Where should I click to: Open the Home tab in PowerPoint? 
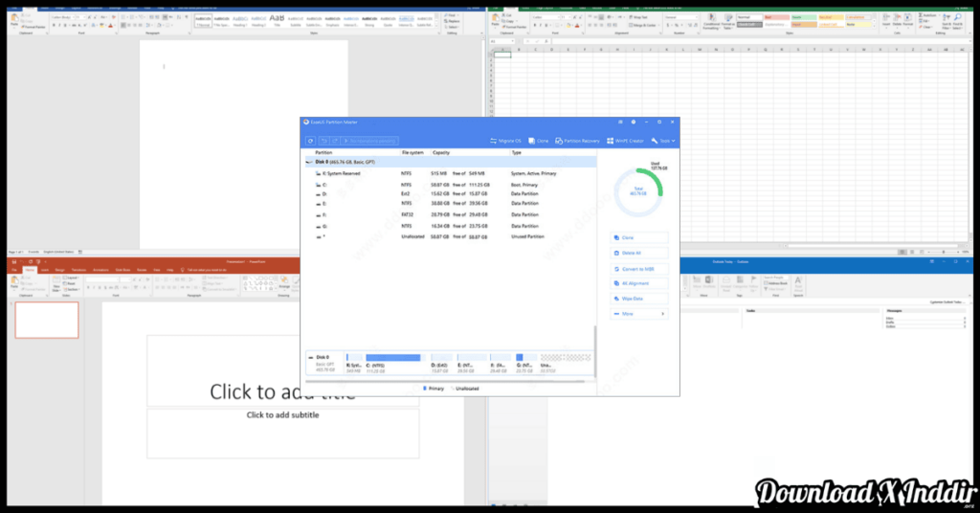point(30,270)
